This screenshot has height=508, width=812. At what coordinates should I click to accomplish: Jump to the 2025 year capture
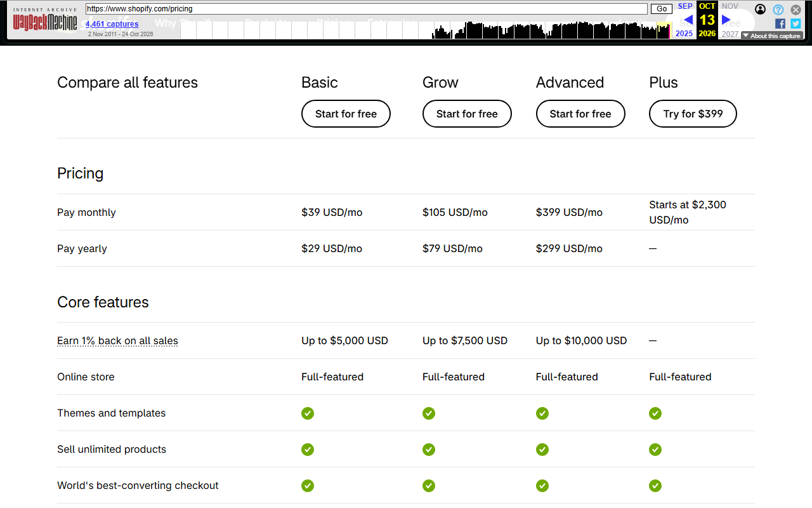pyautogui.click(x=684, y=34)
